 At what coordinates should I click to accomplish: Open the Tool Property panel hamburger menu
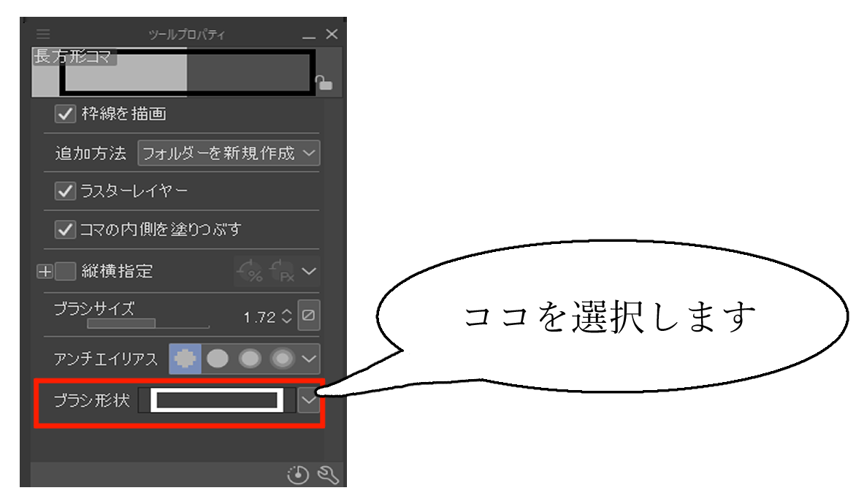43,34
